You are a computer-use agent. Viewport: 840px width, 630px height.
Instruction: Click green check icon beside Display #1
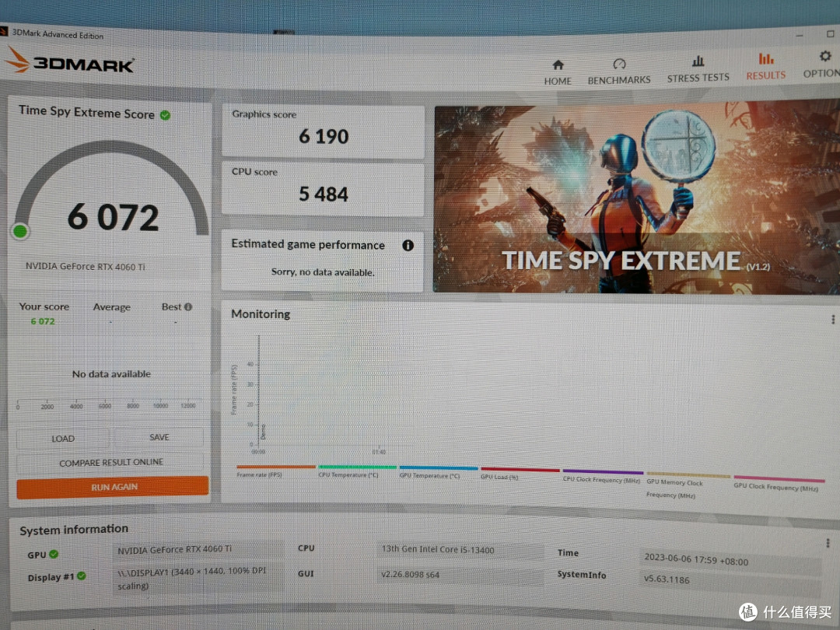tap(82, 576)
